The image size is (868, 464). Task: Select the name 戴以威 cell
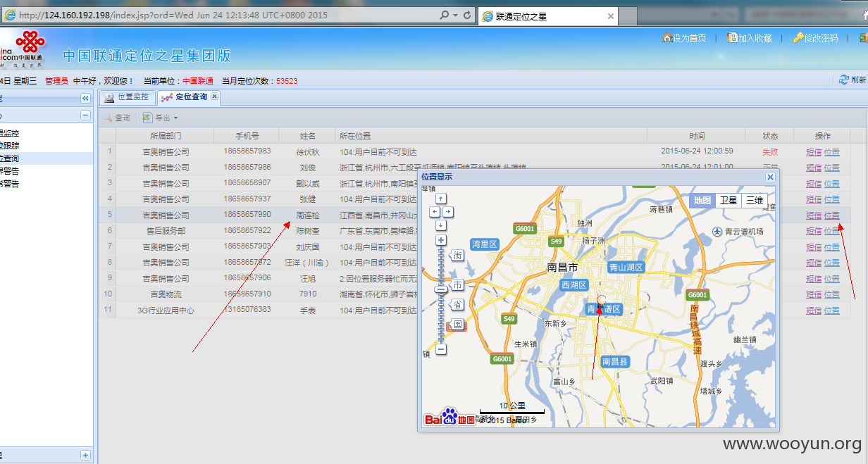pyautogui.click(x=307, y=183)
